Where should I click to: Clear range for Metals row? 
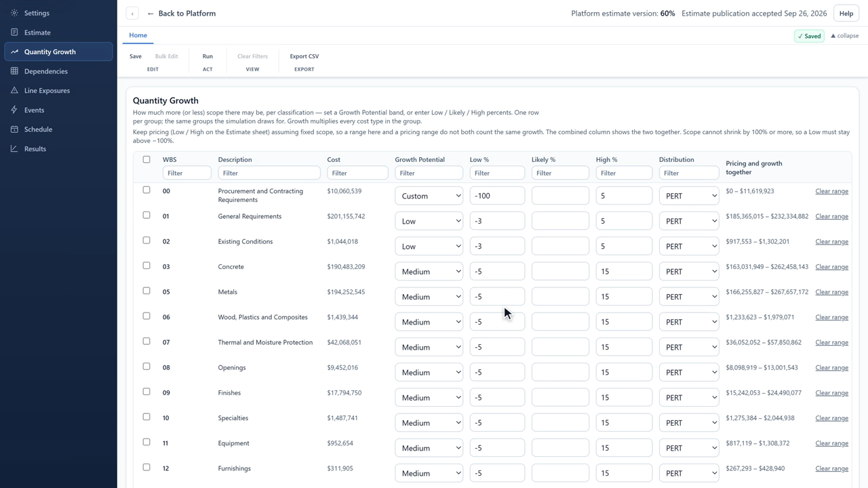point(831,292)
